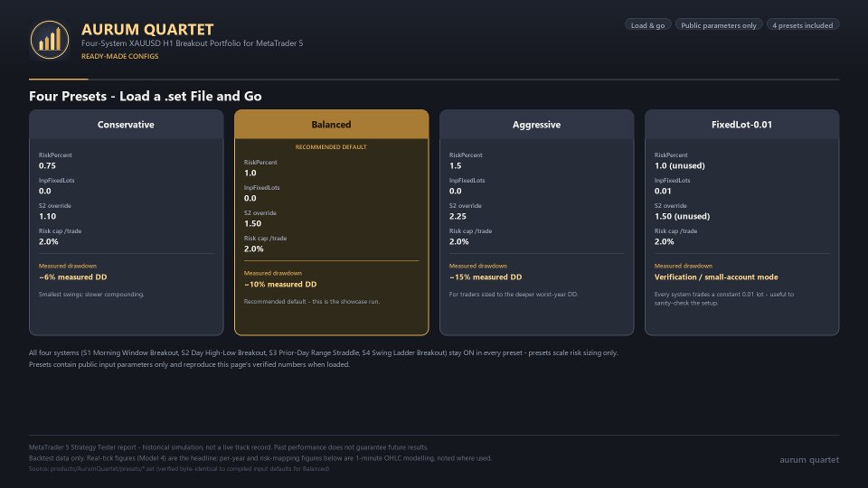
Task: Click the 'AURUM QUARTET' title text
Action: (x=147, y=29)
